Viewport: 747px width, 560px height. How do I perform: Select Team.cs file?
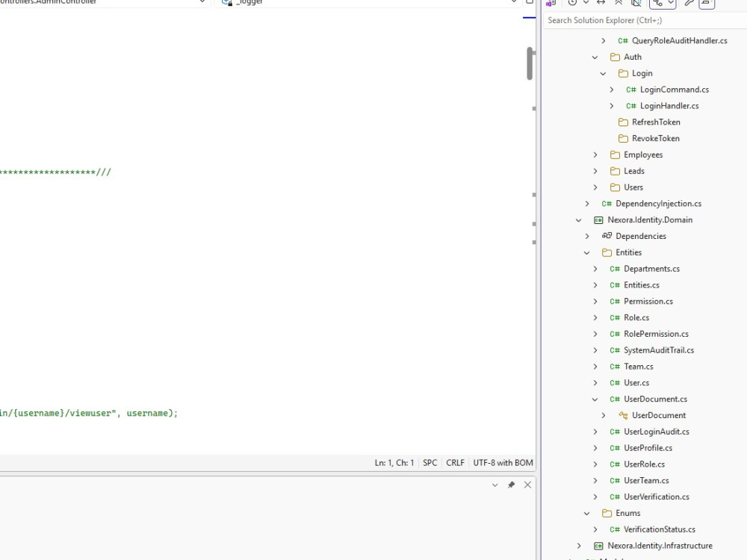(x=639, y=367)
